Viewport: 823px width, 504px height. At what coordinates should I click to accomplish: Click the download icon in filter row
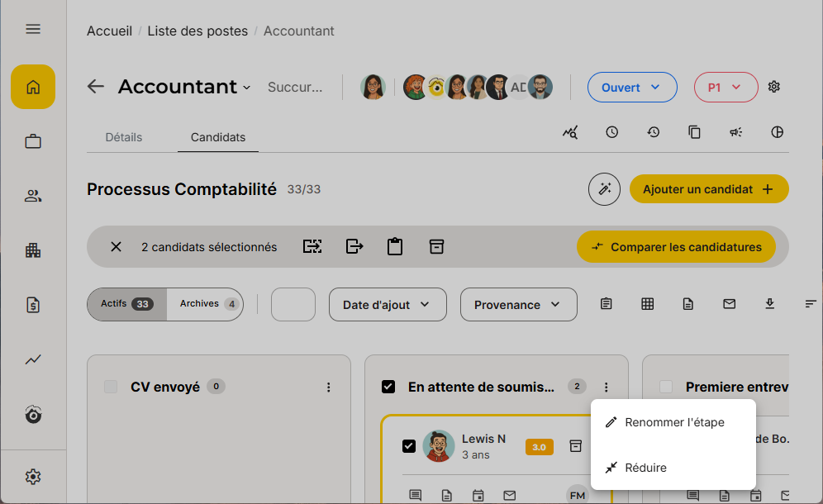click(x=770, y=304)
